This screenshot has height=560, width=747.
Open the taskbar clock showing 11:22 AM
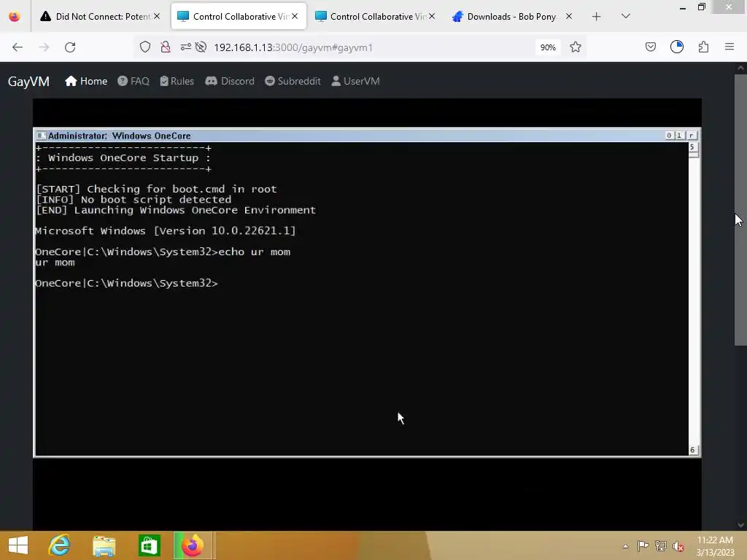(716, 546)
